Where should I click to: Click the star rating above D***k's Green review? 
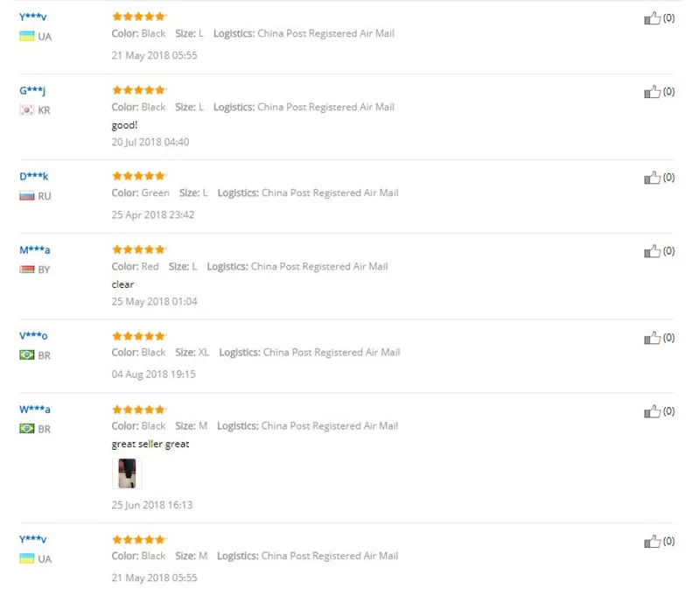138,176
